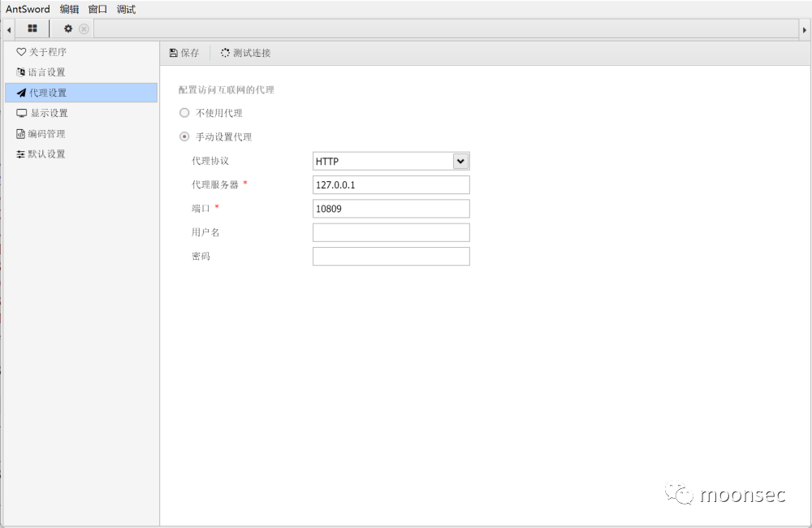
Task: Select the 手动设置代理 radio button
Action: [x=184, y=136]
